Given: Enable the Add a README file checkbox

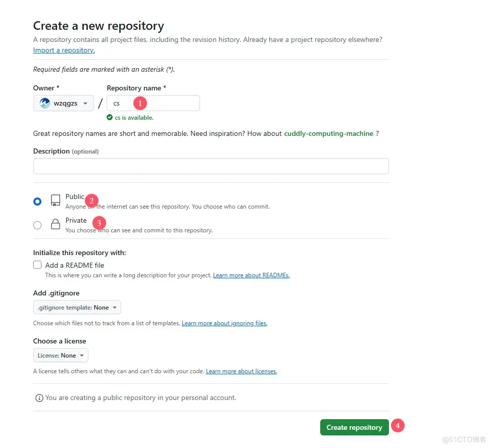Looking at the screenshot, I should coord(37,265).
